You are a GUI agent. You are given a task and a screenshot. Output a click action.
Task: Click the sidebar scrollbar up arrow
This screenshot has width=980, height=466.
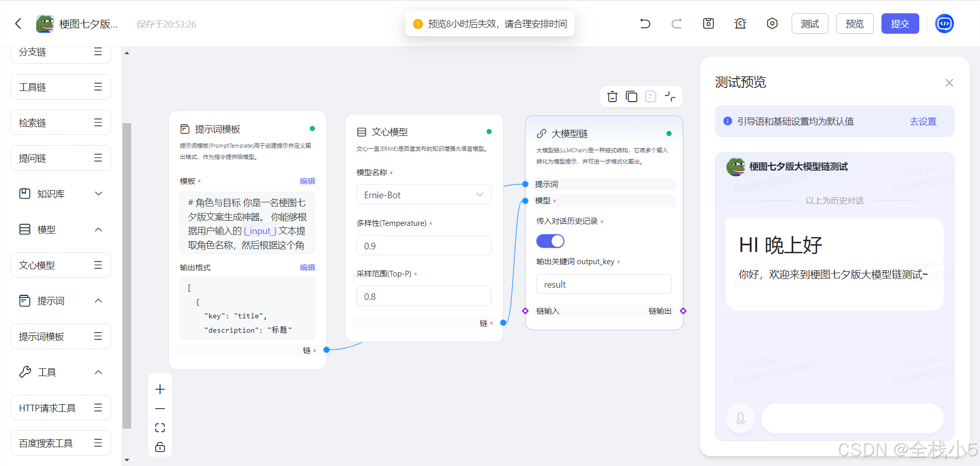127,53
